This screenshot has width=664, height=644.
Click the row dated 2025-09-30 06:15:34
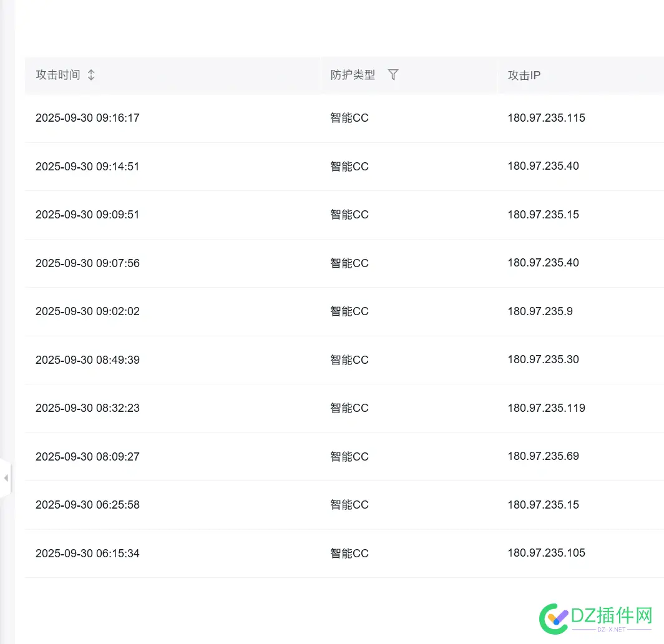[87, 553]
